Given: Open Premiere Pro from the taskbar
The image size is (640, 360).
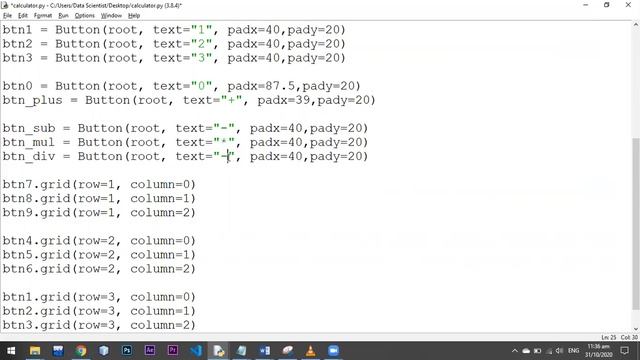Looking at the screenshot, I should (173, 351).
